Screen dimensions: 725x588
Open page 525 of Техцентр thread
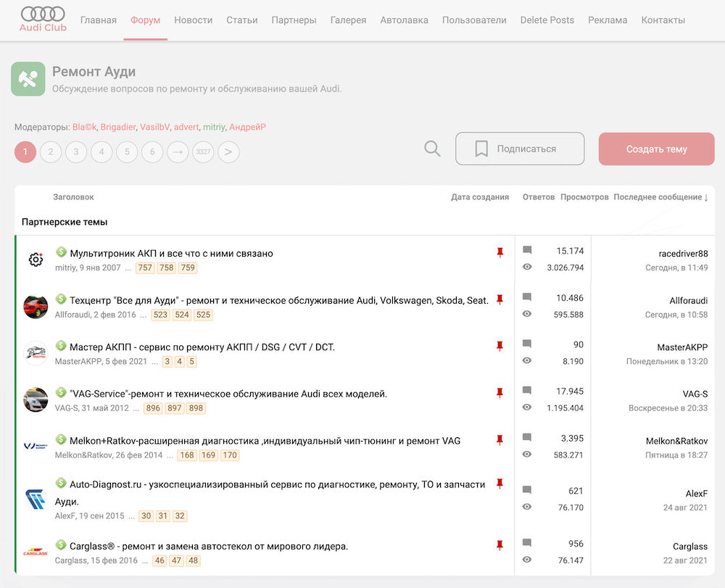pyautogui.click(x=203, y=315)
